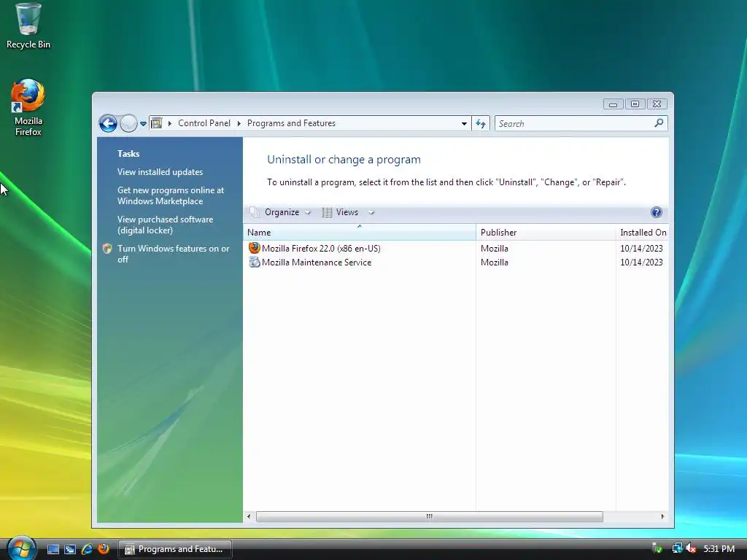Select Mozilla Firefox 22.0 (x86 en-US) row
The height and width of the screenshot is (560, 747).
pyautogui.click(x=456, y=248)
